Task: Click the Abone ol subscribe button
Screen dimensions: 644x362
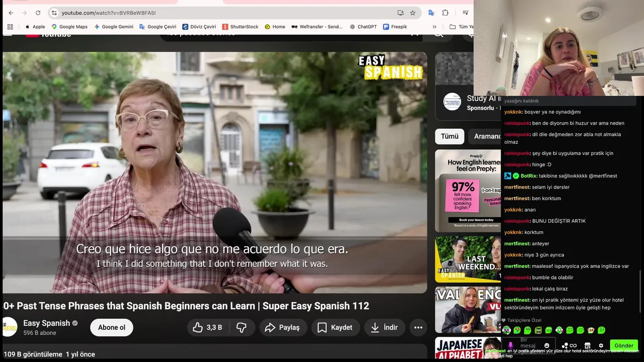Action: [112, 327]
